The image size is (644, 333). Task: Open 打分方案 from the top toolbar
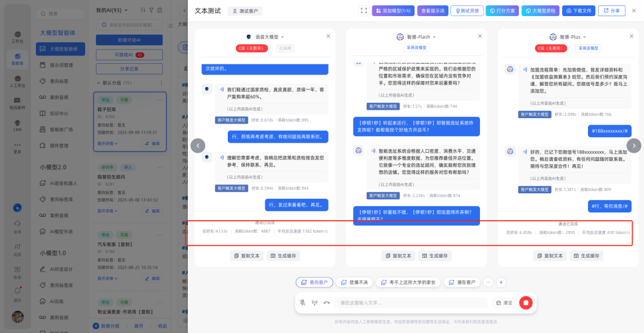[x=502, y=11]
